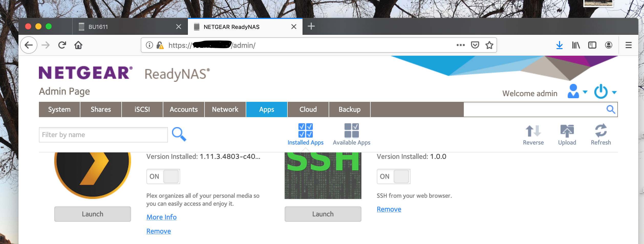Close the NETGEAR ReadyNAS tab
This screenshot has width=644, height=244.
(x=294, y=27)
